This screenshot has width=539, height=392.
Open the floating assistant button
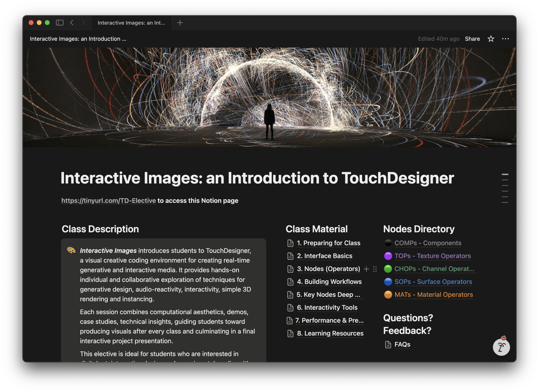coord(501,346)
